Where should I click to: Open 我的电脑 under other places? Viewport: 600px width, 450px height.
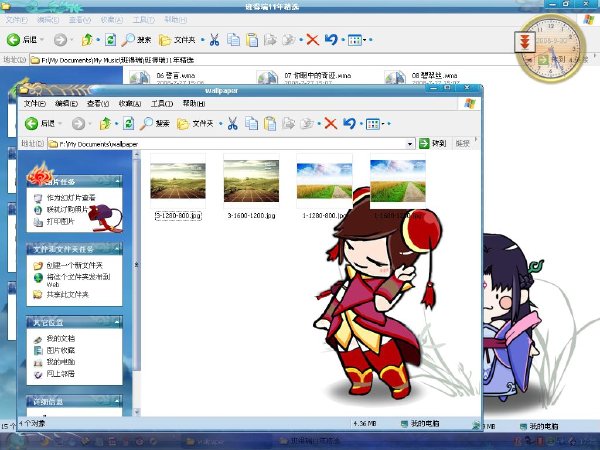[60, 362]
